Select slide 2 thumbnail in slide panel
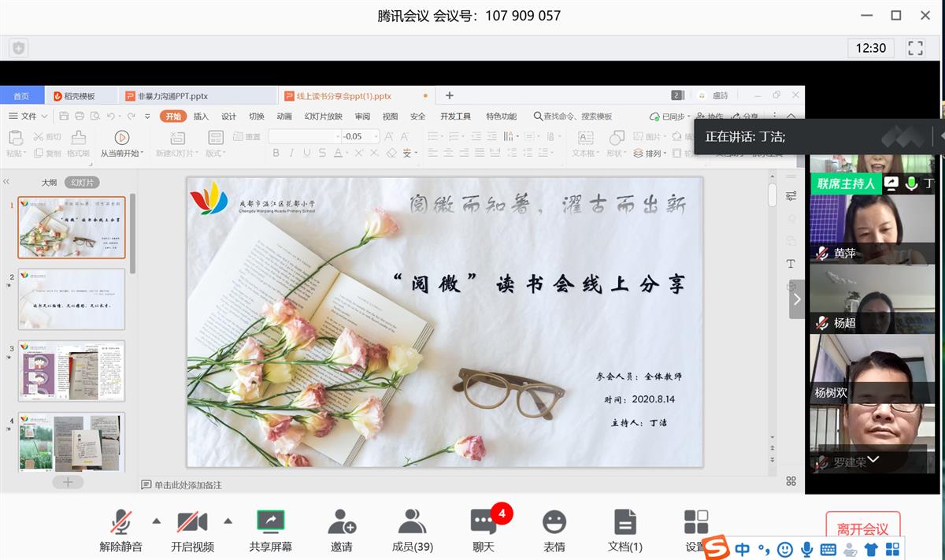The width and height of the screenshot is (945, 560). (72, 299)
